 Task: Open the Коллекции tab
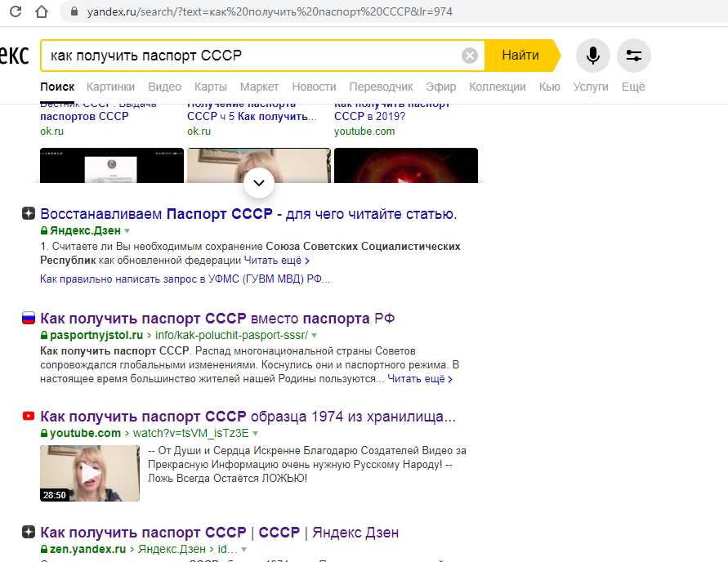(x=498, y=87)
